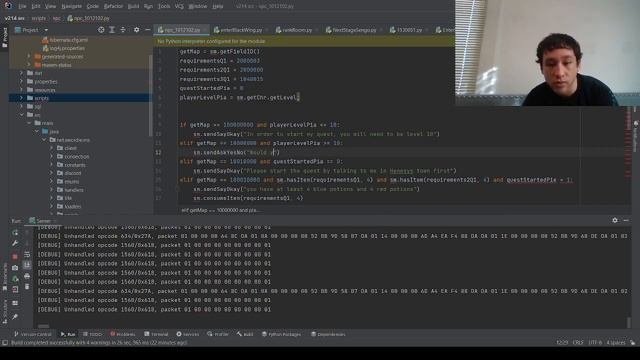
Task: Open the Build tool window
Action: pos(245,334)
